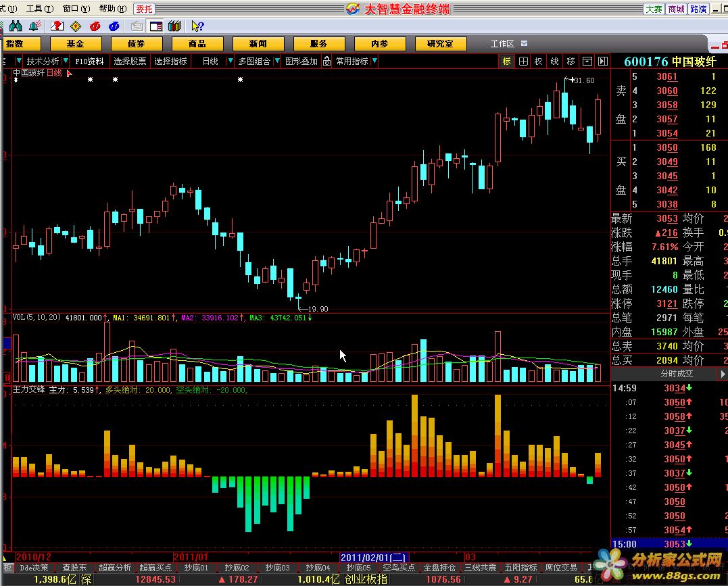This screenshot has width=728, height=586.
Task: Expand the 分时成交 panel arrow
Action: coord(723,374)
